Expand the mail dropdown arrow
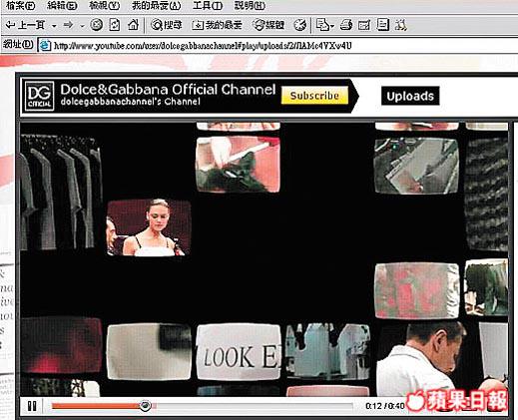 point(332,26)
